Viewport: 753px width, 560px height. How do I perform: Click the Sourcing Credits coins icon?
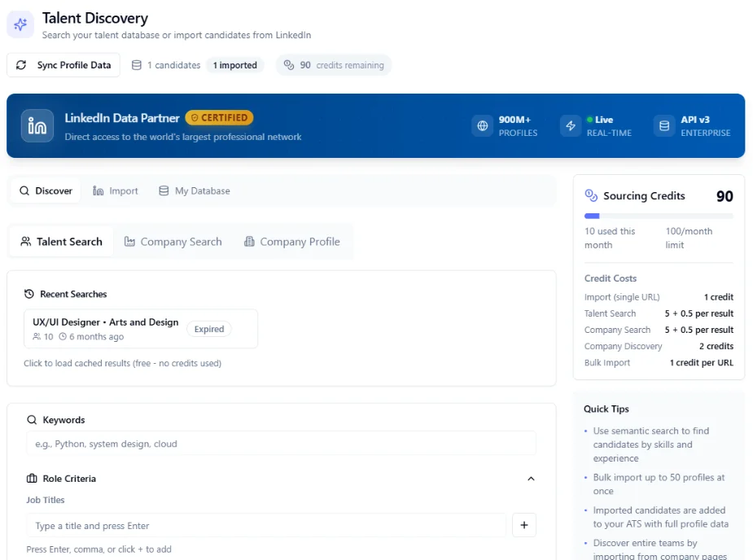click(591, 195)
